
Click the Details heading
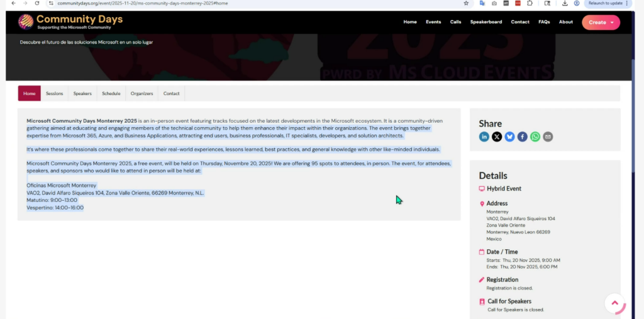493,176
